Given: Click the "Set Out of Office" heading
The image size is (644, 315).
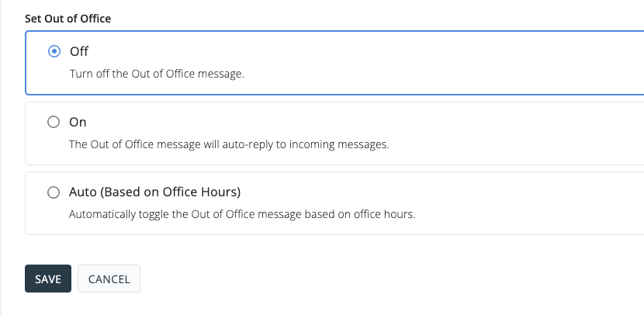Looking at the screenshot, I should tap(68, 18).
